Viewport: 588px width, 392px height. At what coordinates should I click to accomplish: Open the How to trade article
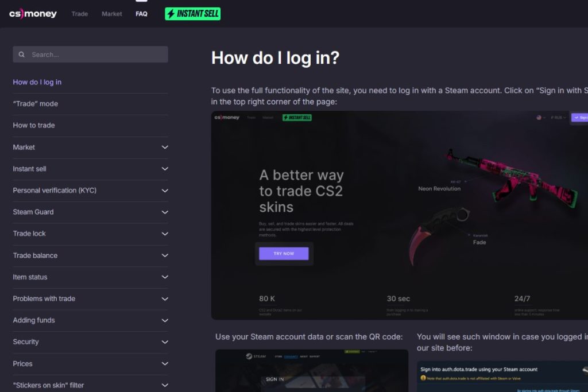click(x=34, y=126)
